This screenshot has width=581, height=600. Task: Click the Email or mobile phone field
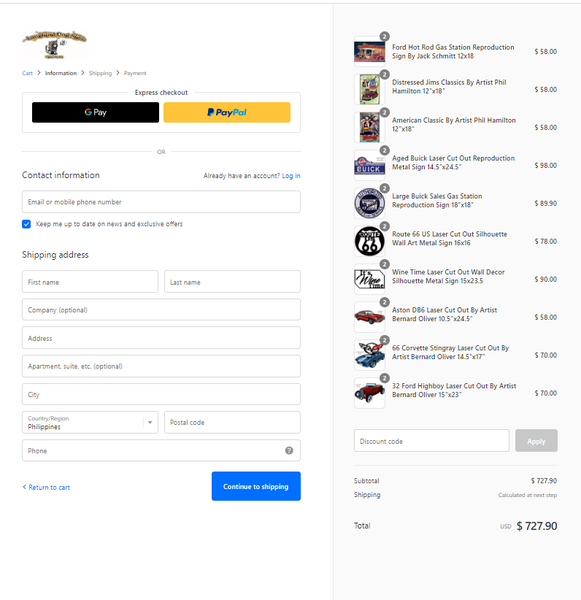pyautogui.click(x=161, y=202)
